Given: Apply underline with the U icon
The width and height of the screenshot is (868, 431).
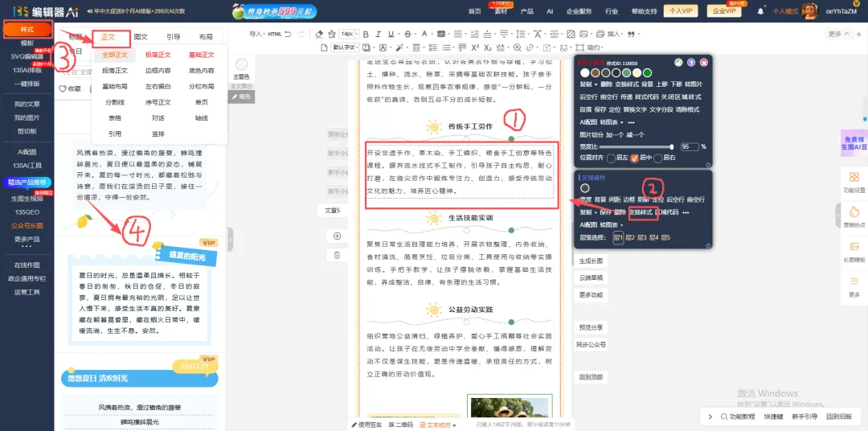Looking at the screenshot, I should 391,35.
